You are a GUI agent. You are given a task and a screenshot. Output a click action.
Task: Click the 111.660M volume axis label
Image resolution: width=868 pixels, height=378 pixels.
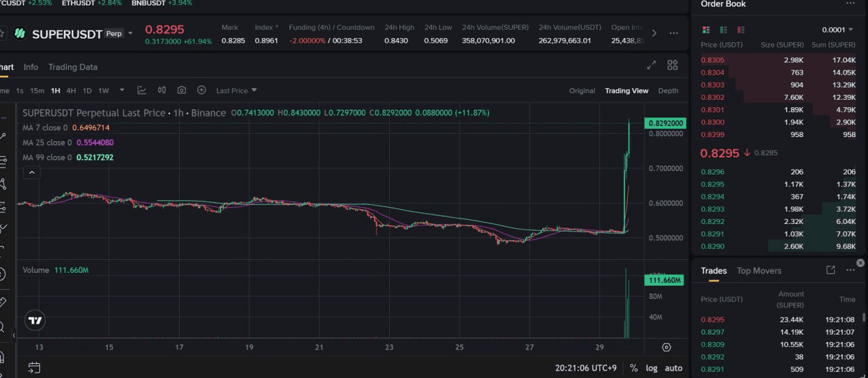click(665, 280)
